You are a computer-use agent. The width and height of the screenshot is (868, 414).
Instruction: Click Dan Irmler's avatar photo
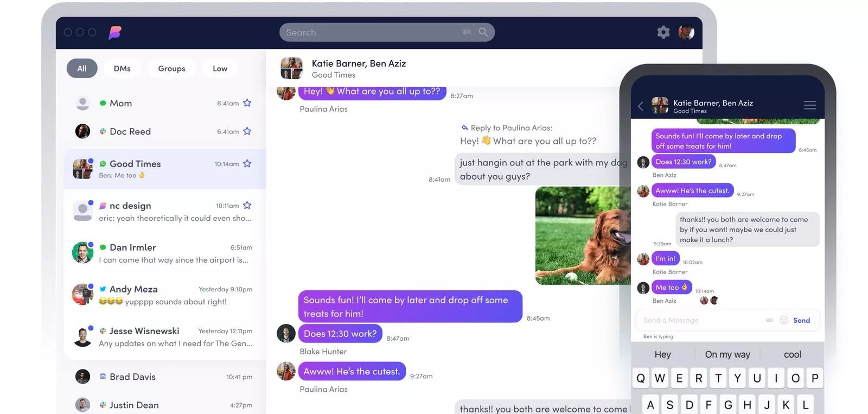[82, 253]
